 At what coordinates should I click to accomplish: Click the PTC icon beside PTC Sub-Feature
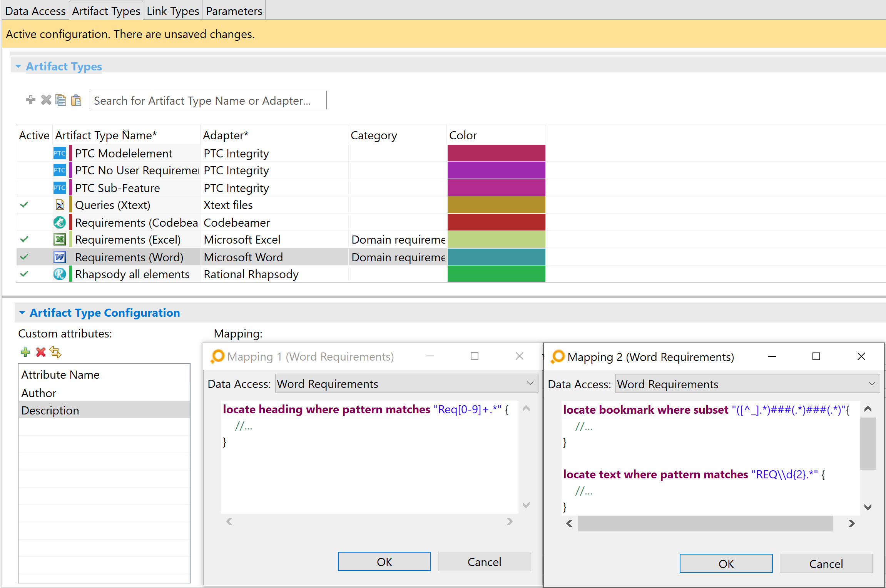pos(60,188)
